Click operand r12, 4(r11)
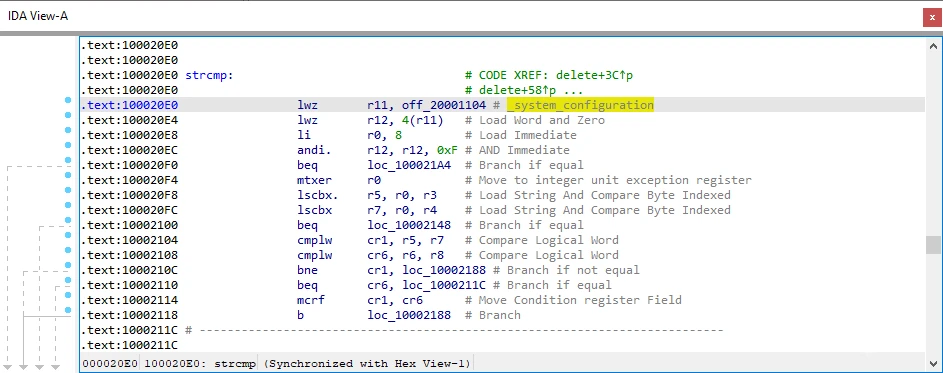This screenshot has width=943, height=373. (x=405, y=120)
